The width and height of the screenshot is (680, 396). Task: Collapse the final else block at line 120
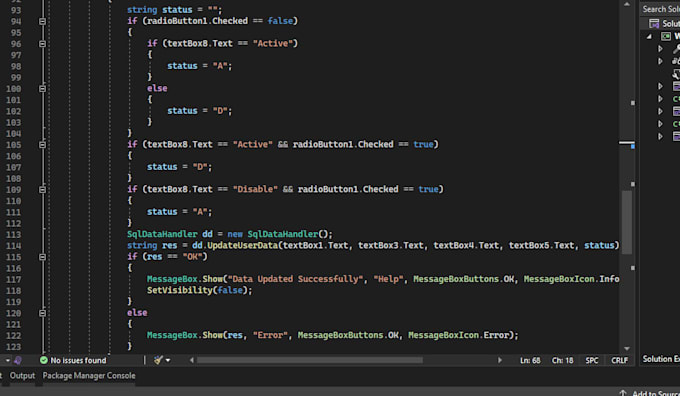pyautogui.click(x=42, y=313)
